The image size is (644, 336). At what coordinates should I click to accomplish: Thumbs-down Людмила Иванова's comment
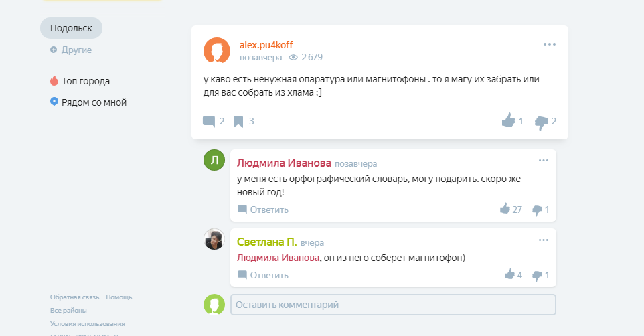[x=537, y=209]
